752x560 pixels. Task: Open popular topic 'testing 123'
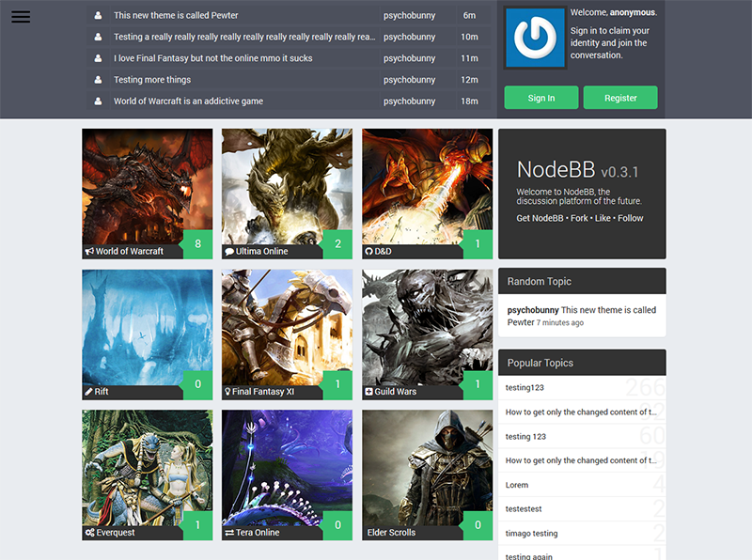tap(525, 436)
